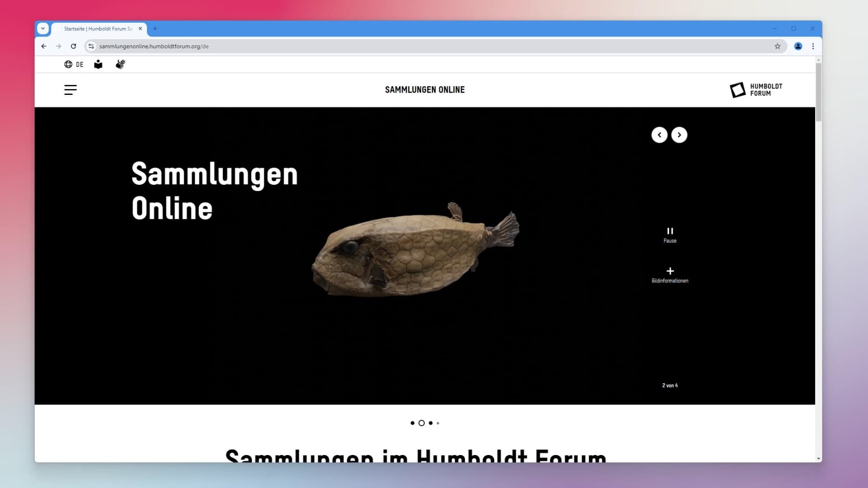Open the sign language hands icon
This screenshot has width=868, height=488.
[x=120, y=65]
